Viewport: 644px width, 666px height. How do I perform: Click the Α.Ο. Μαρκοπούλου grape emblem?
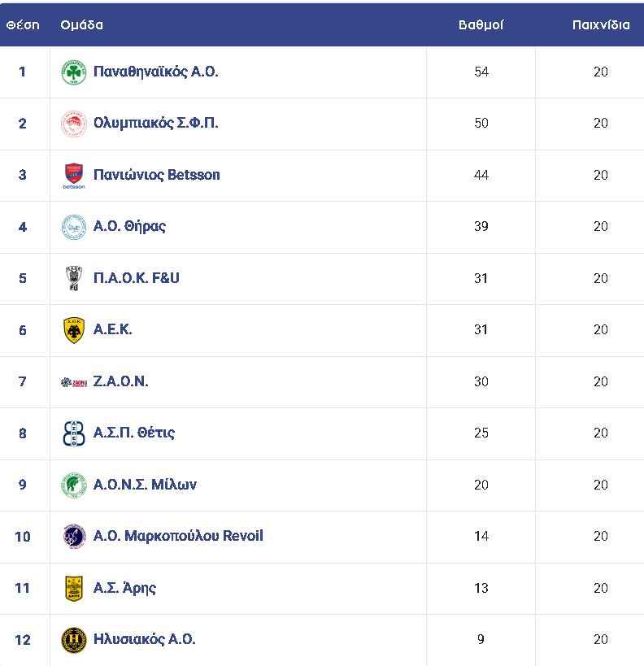74,537
